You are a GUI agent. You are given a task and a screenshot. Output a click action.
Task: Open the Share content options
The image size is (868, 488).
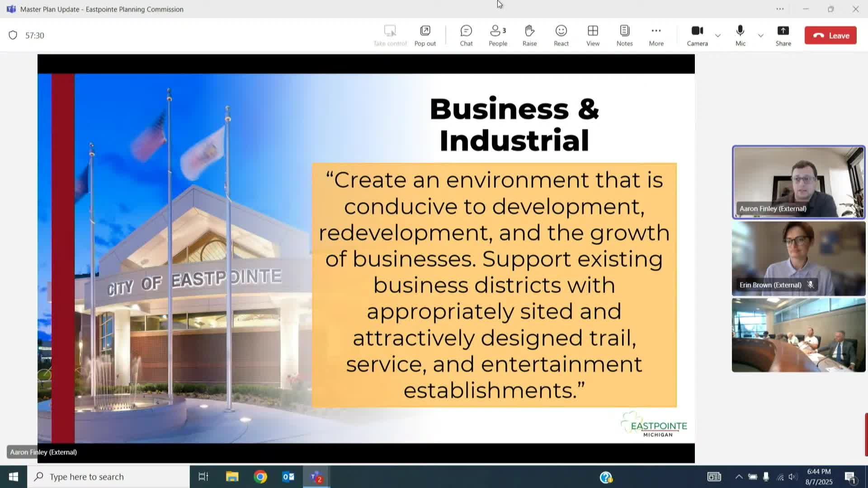(x=783, y=35)
